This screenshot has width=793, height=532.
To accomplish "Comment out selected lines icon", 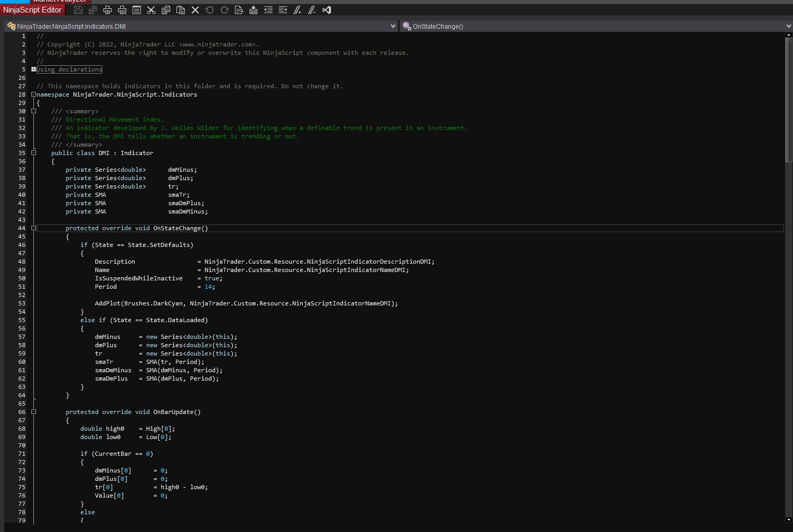I will pos(298,10).
